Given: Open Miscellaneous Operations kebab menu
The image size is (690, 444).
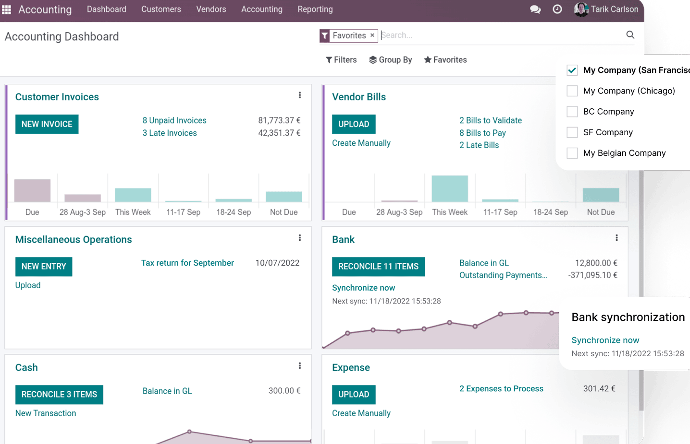Looking at the screenshot, I should [x=300, y=238].
